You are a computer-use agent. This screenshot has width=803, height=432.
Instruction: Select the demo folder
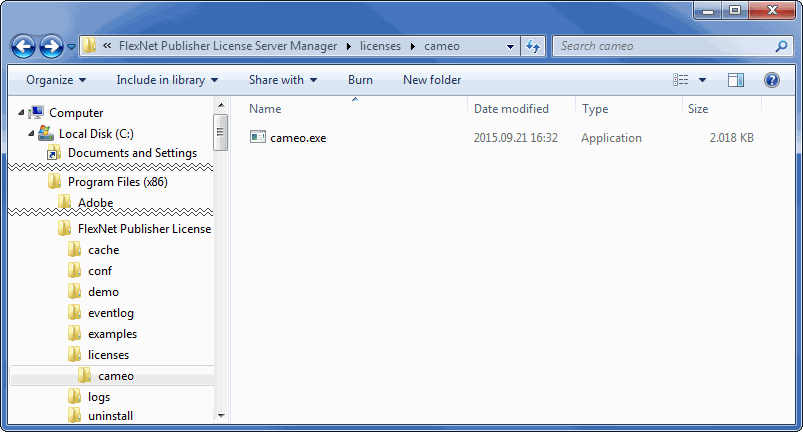(x=103, y=292)
